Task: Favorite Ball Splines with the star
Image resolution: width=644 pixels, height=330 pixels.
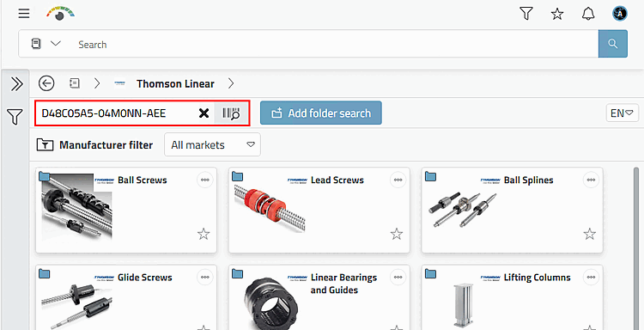Action: pyautogui.click(x=589, y=235)
